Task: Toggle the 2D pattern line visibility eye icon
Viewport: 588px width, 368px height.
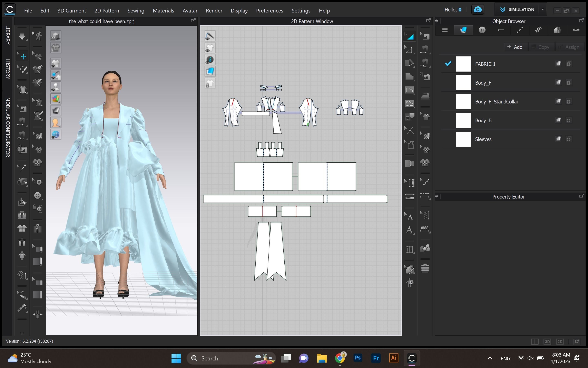Action: pos(210,36)
